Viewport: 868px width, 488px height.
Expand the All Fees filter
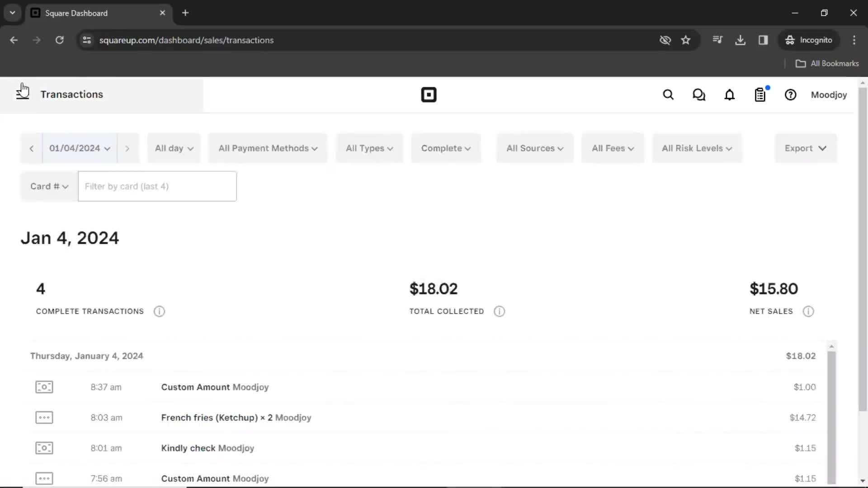[613, 148]
